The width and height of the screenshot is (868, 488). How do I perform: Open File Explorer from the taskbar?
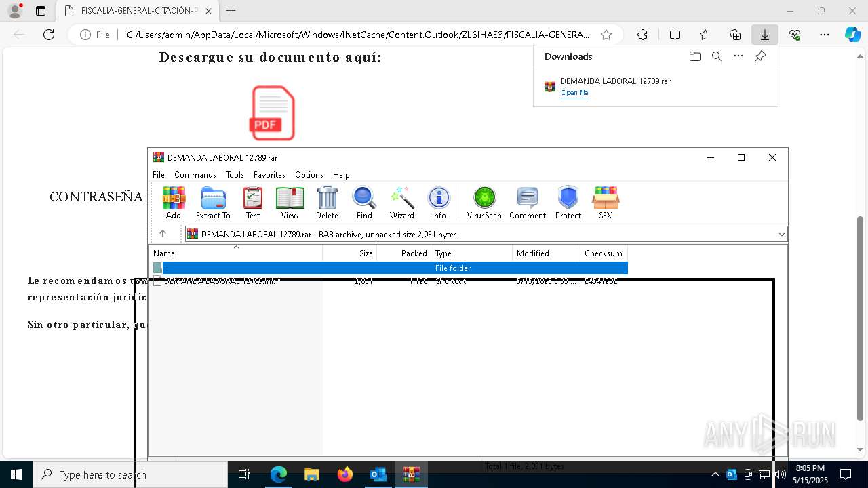pyautogui.click(x=311, y=474)
